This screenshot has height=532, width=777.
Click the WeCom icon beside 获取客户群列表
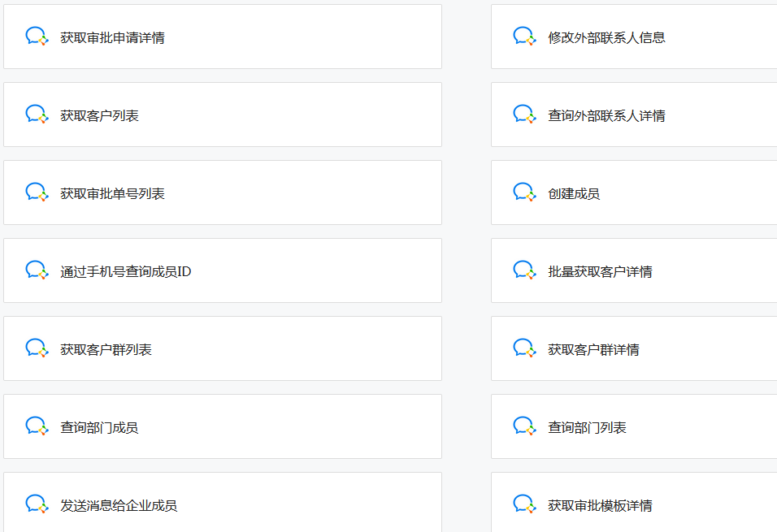click(37, 348)
